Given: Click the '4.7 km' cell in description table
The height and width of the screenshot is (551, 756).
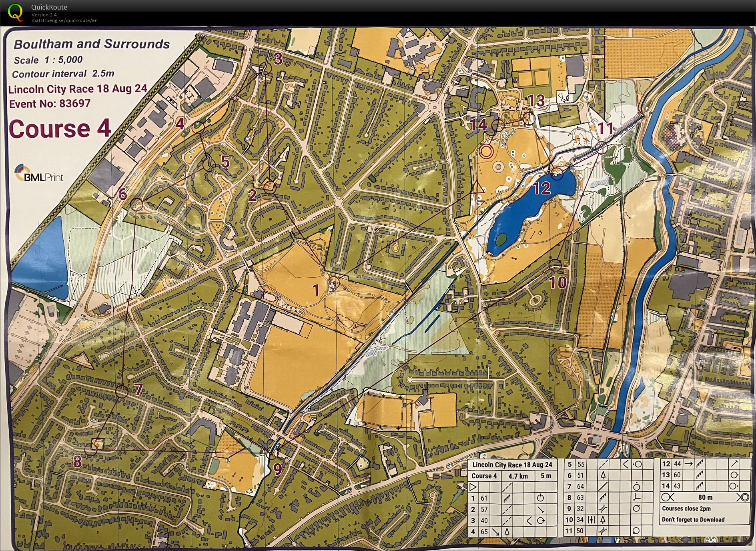Looking at the screenshot, I should pos(518,476).
